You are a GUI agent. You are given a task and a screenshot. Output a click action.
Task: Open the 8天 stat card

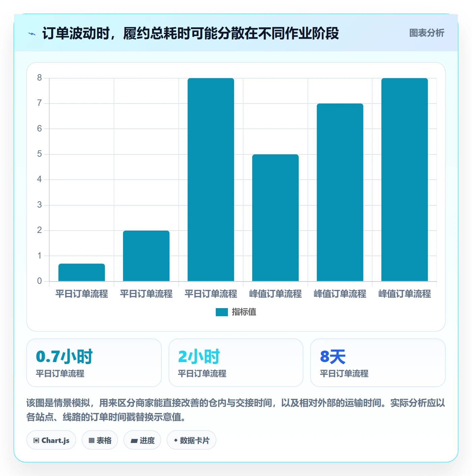click(x=378, y=363)
